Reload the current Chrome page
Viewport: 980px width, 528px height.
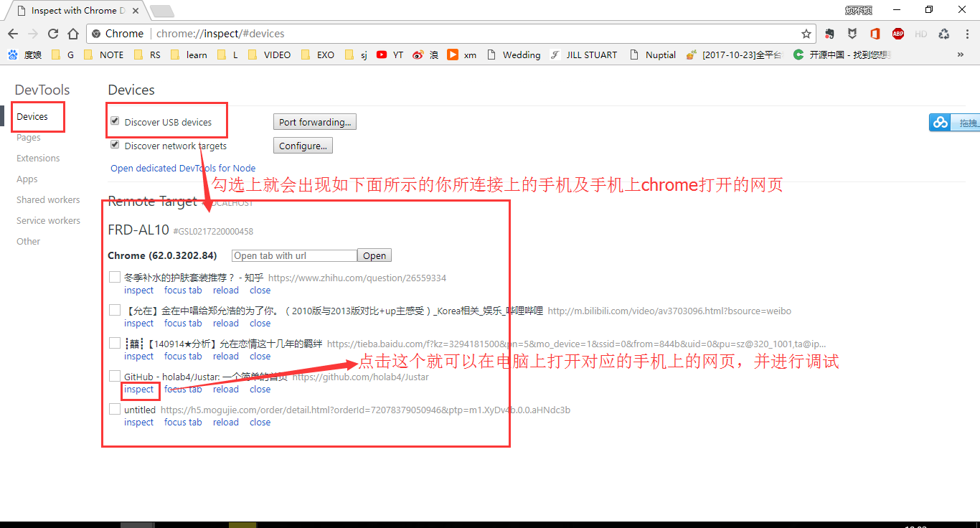click(52, 34)
